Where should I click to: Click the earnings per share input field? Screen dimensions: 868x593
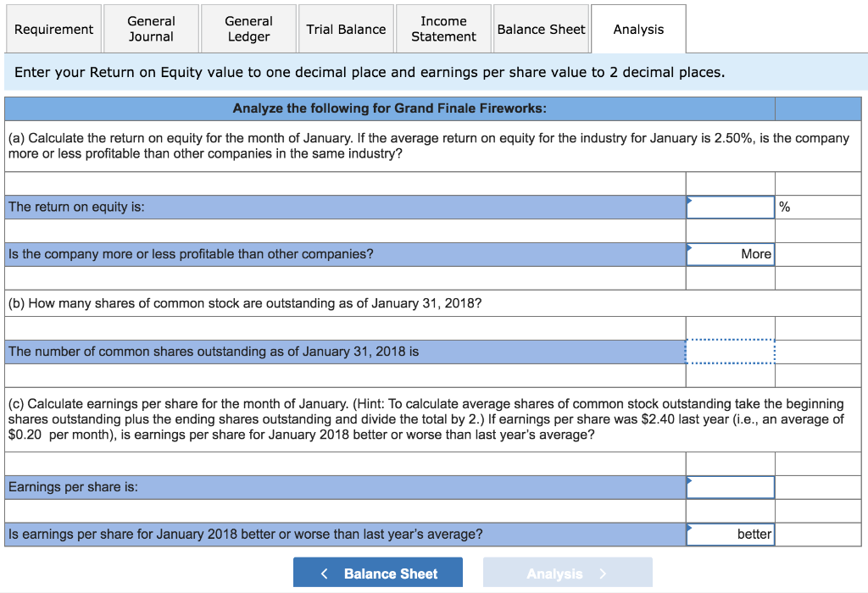point(730,486)
